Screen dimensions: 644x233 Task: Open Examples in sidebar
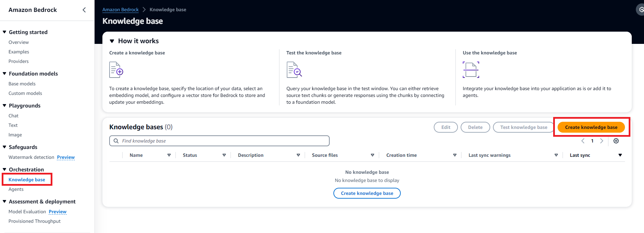pyautogui.click(x=19, y=52)
